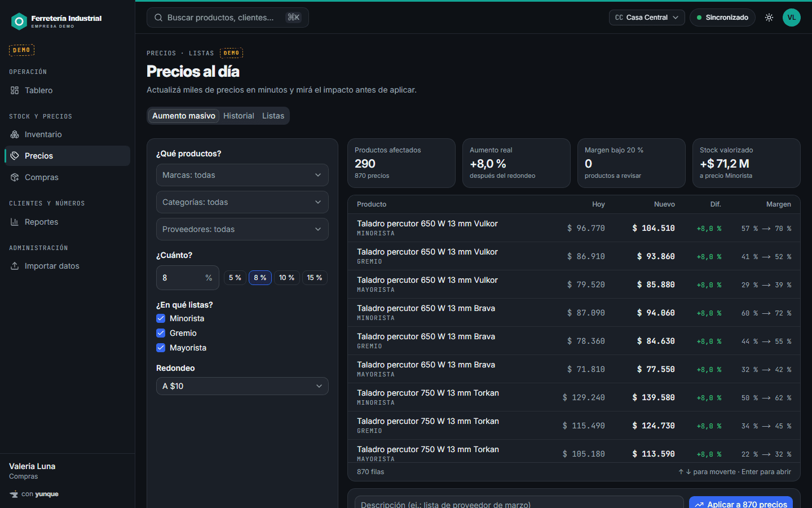Expand the Redondeo A $10 dropdown

[x=242, y=386]
